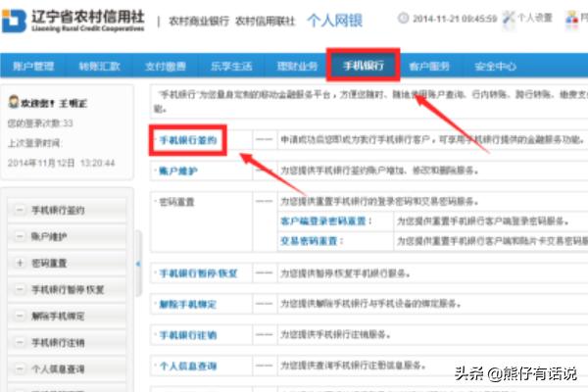Image resolution: width=588 pixels, height=392 pixels.
Task: Expand the plus icon beside sidebar 密码重置
Action: click(20, 263)
